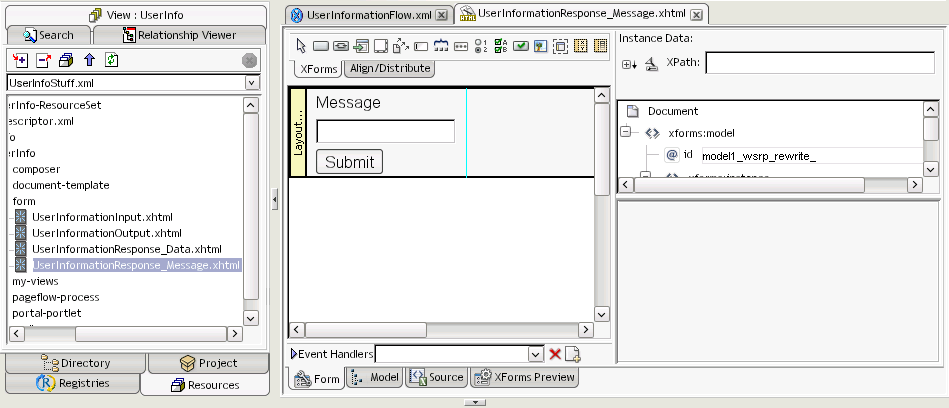Viewport: 949px width, 408px height.
Task: Select the portal-portlet folder
Action: 47,313
